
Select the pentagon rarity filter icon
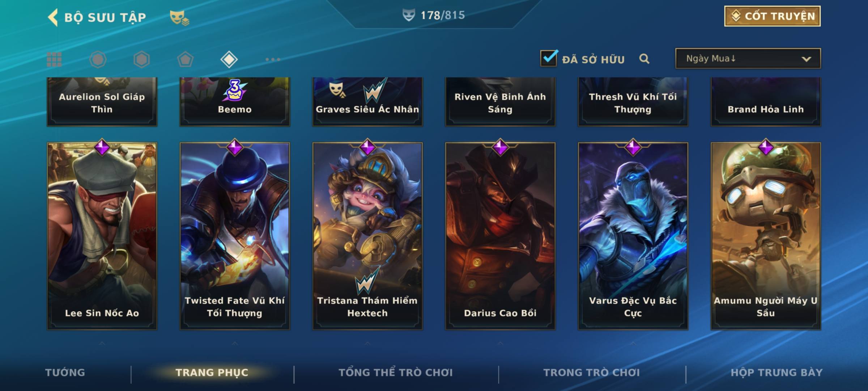point(185,59)
